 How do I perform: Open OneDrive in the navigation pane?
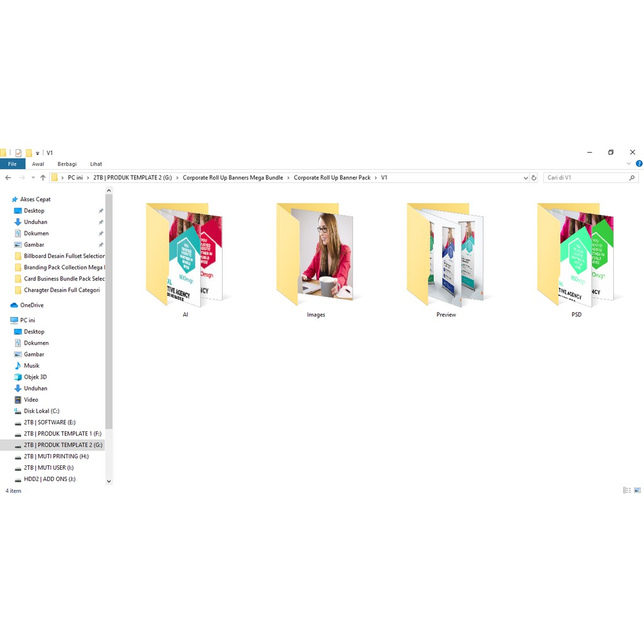31,305
